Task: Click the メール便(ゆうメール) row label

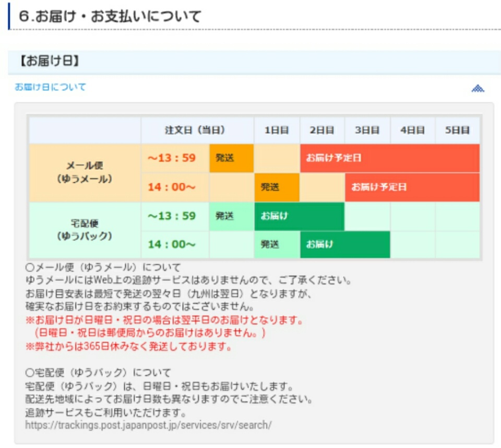Action: [85, 173]
